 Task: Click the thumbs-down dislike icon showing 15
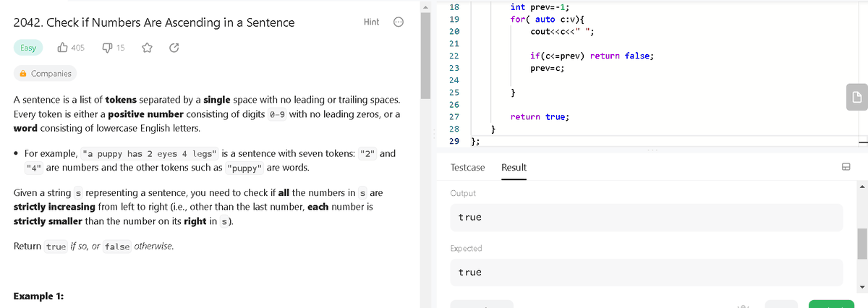coord(107,48)
